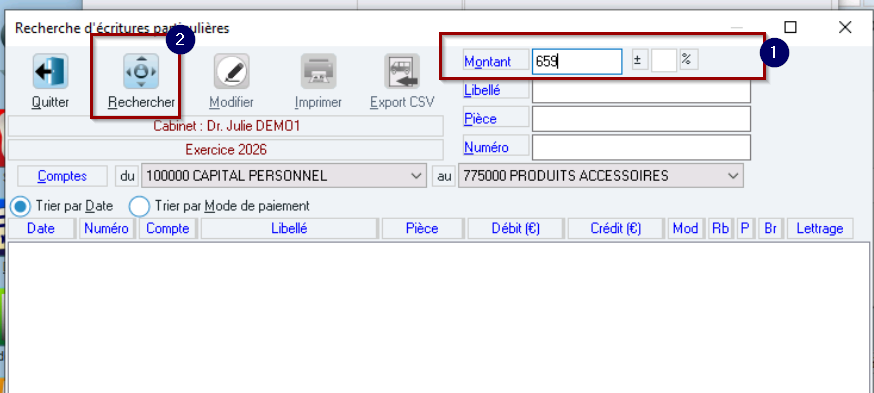This screenshot has height=393, width=874.
Task: Click the ± tolerance button
Action: [x=640, y=60]
